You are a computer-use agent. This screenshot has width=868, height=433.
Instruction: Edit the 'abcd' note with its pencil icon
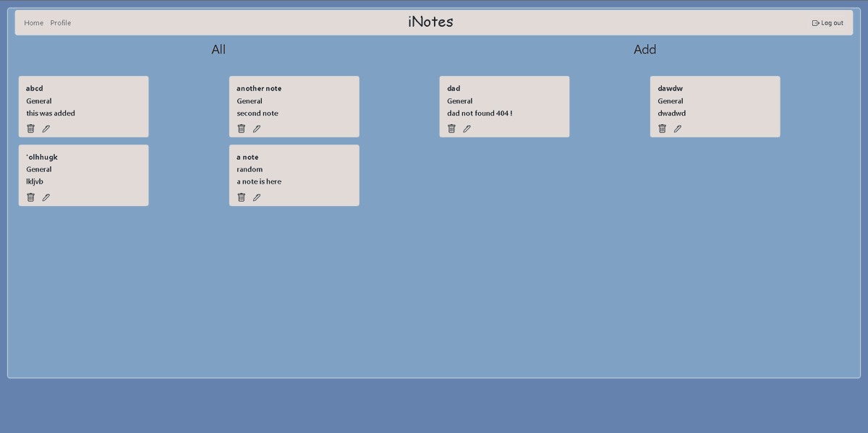coord(46,129)
